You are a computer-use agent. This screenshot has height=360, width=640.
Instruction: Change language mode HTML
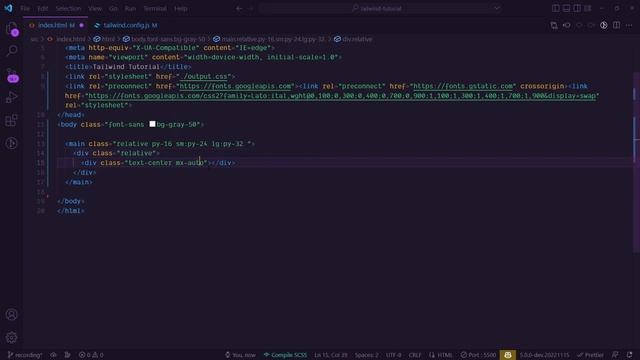pos(440,355)
